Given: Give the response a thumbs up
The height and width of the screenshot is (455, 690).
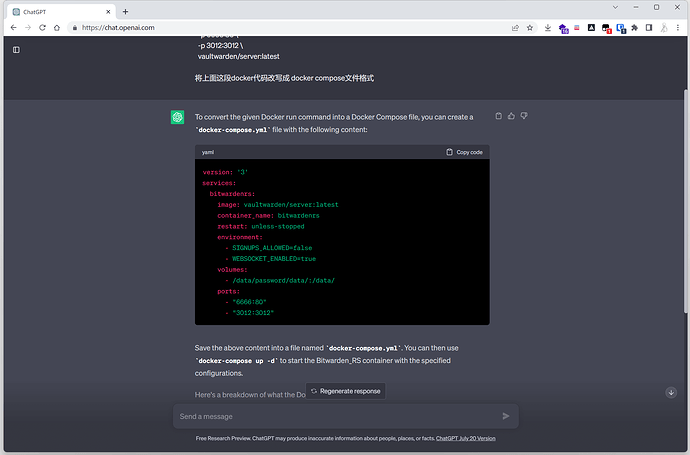Looking at the screenshot, I should pos(511,116).
